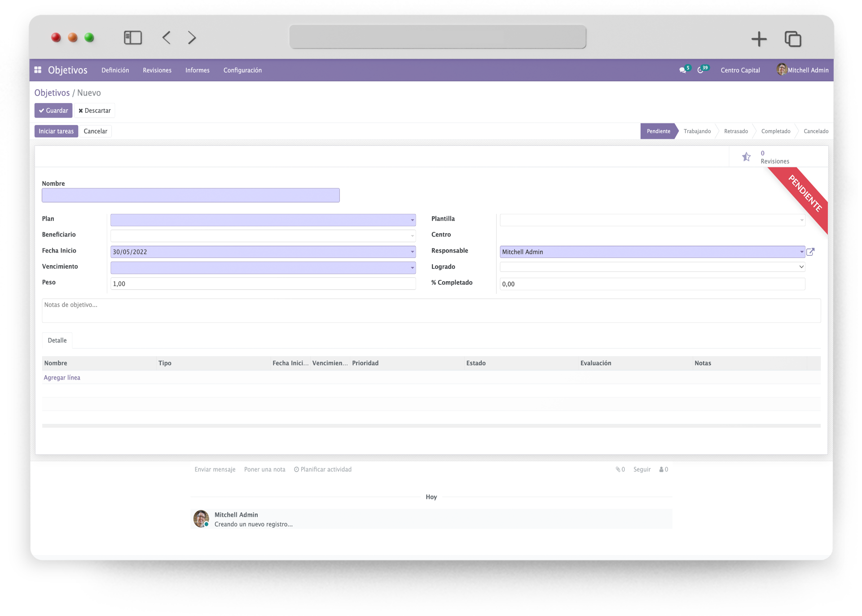Click Agregar línea link
The height and width of the screenshot is (616, 862).
click(62, 378)
